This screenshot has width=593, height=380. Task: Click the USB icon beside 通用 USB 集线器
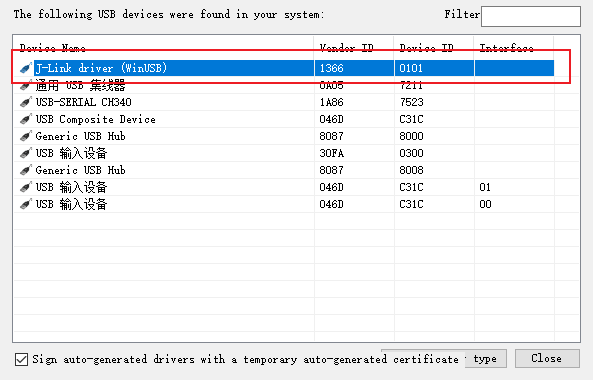pyautogui.click(x=26, y=85)
